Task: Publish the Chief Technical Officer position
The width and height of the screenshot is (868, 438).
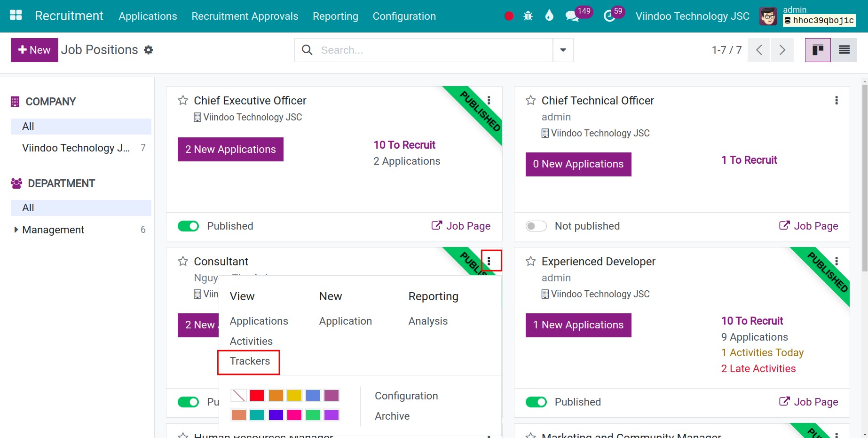Action: (536, 226)
